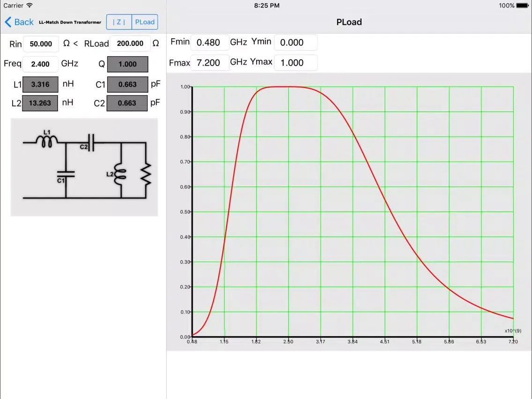532x399 pixels.
Task: Tap the C1 value 0.663
Action: coord(127,84)
